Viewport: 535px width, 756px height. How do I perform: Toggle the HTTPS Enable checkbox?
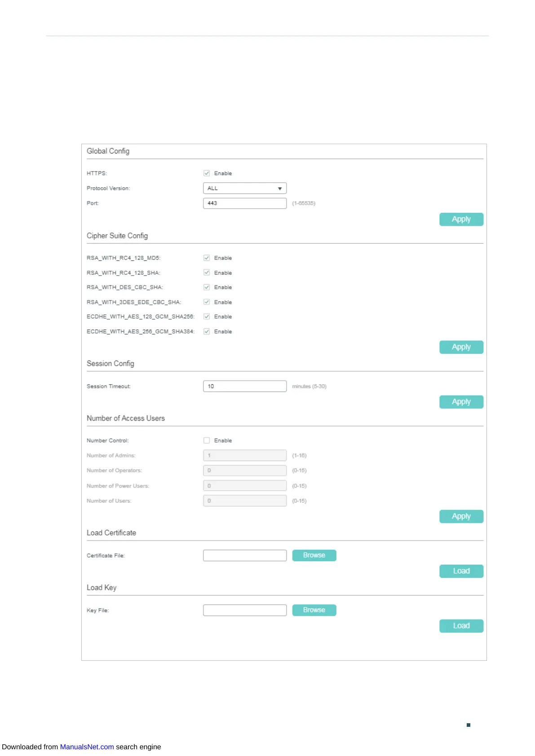[x=207, y=173]
